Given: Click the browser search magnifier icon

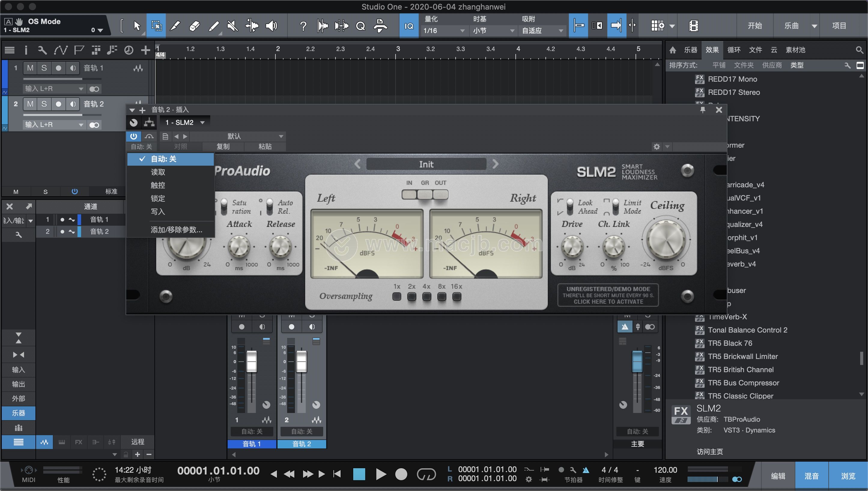Looking at the screenshot, I should (859, 50).
